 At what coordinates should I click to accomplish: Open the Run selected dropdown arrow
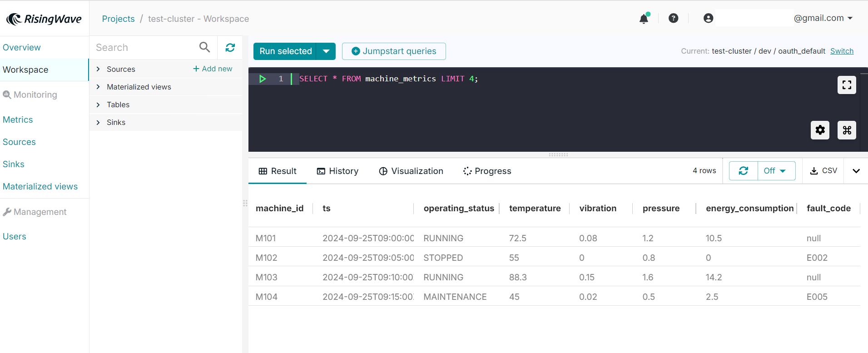point(326,51)
